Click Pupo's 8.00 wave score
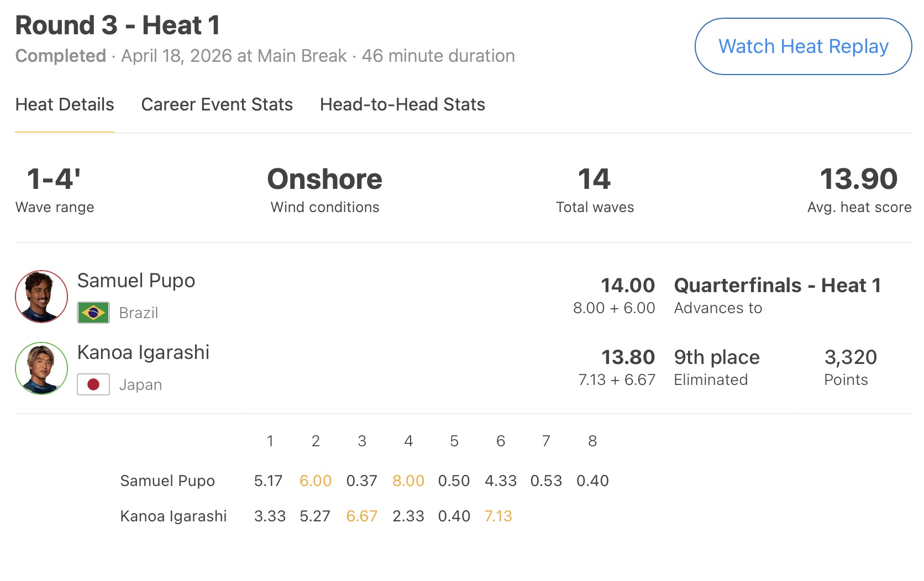 point(408,481)
